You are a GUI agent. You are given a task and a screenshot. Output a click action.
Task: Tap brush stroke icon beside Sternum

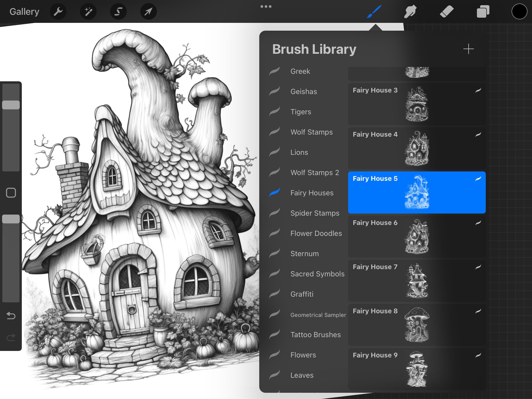pyautogui.click(x=275, y=254)
